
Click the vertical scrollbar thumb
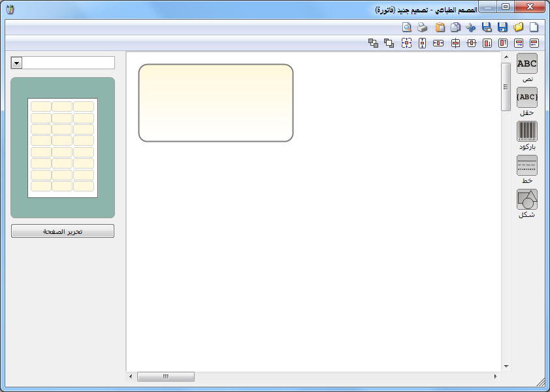coord(506,87)
